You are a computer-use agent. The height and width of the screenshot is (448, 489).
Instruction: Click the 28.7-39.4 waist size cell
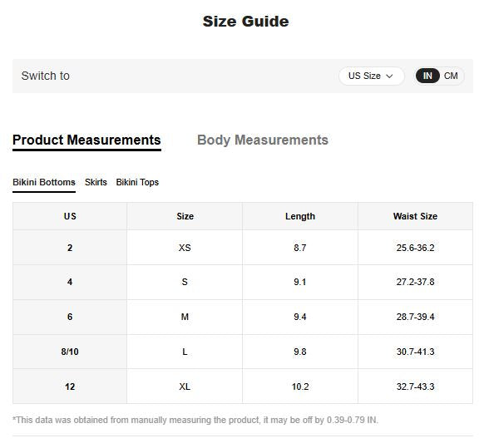click(x=415, y=317)
